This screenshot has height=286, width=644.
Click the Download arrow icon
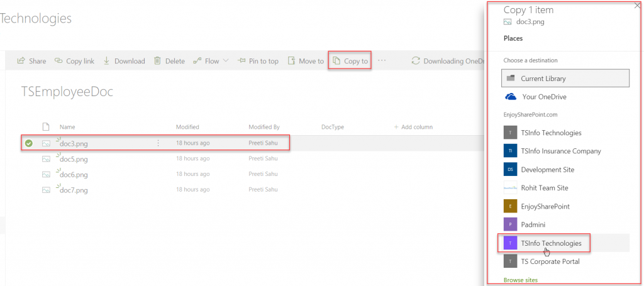(106, 61)
